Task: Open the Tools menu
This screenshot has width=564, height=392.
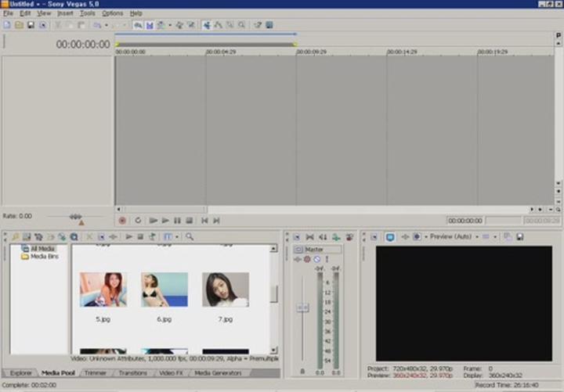Action: tap(88, 13)
